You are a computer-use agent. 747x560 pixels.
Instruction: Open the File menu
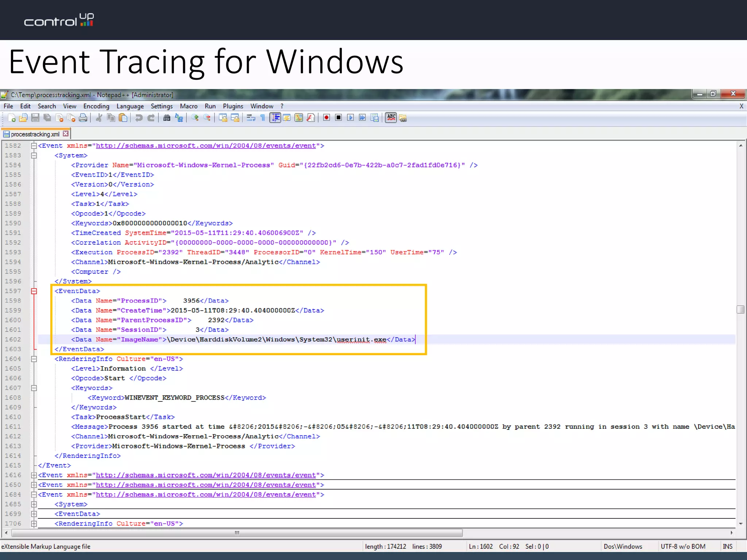pyautogui.click(x=8, y=106)
